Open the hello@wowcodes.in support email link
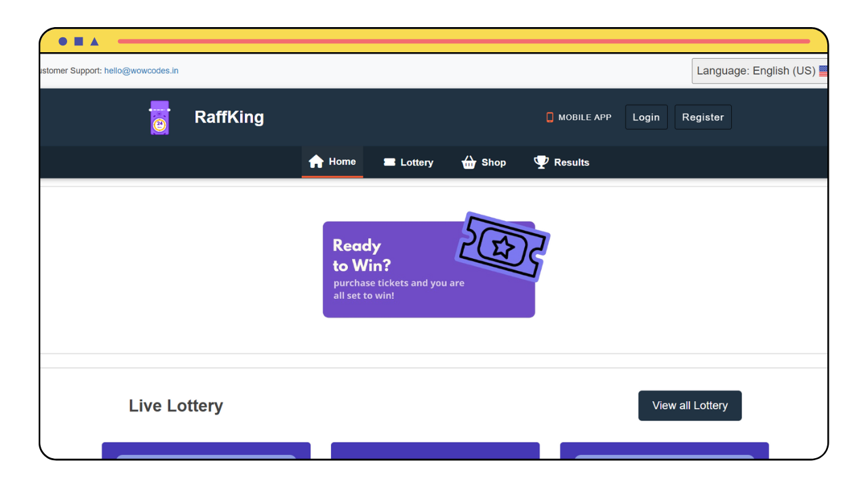Screen dimensions: 868x488 pyautogui.click(x=141, y=70)
